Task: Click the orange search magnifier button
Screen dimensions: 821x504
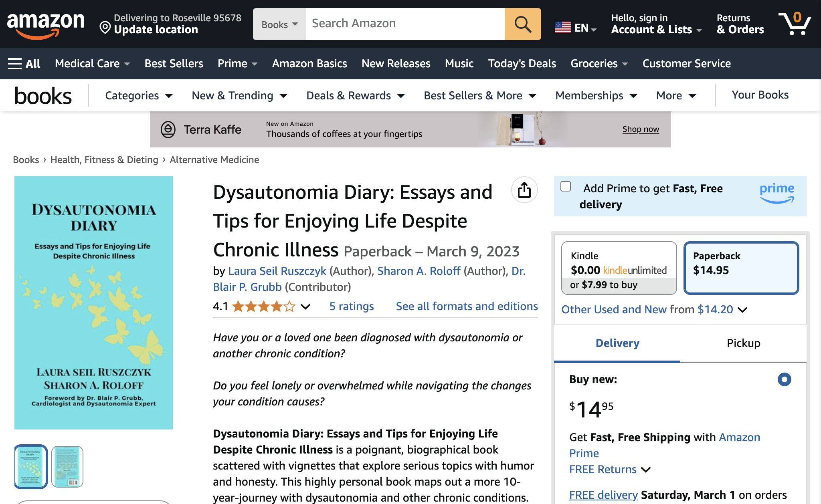Action: tap(523, 24)
